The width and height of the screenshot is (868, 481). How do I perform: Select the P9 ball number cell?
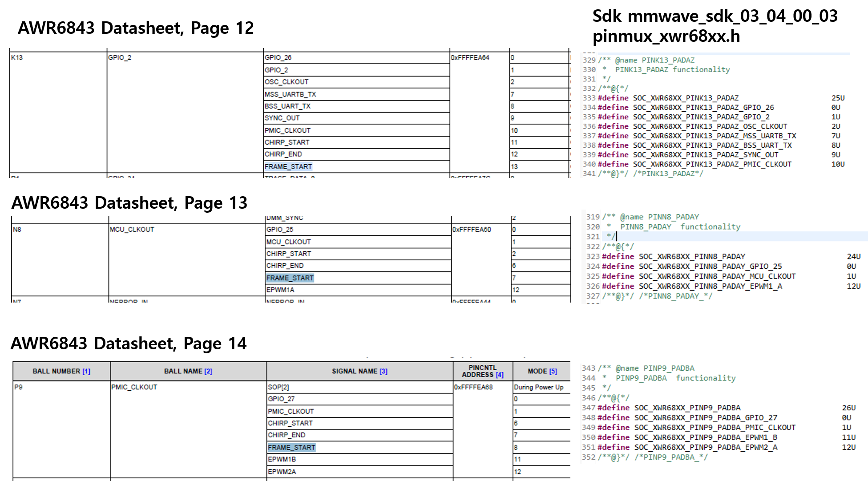(x=62, y=429)
